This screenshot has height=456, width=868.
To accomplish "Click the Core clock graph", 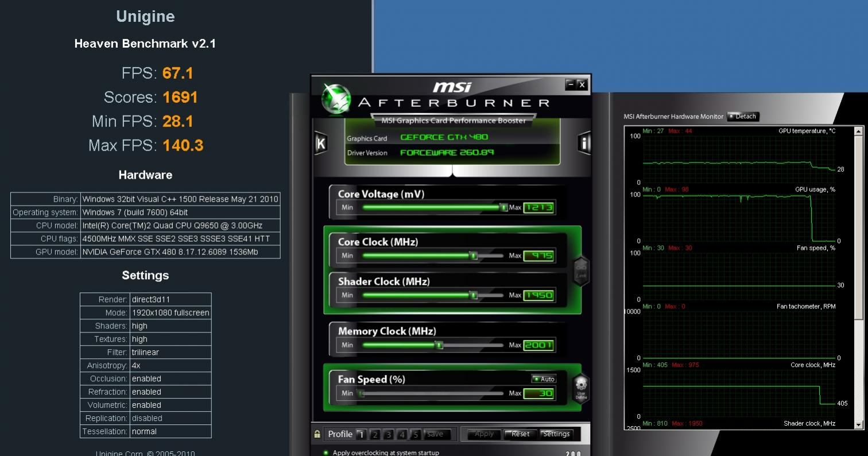I will coord(739,394).
